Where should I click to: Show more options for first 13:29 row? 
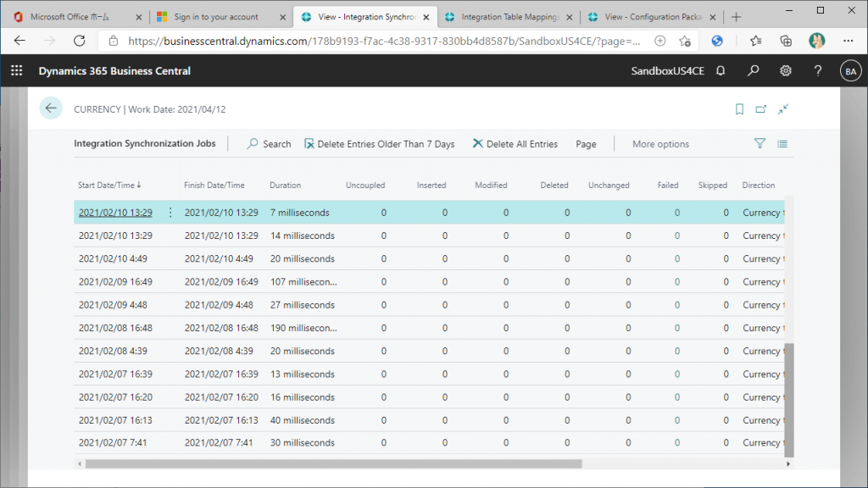170,213
